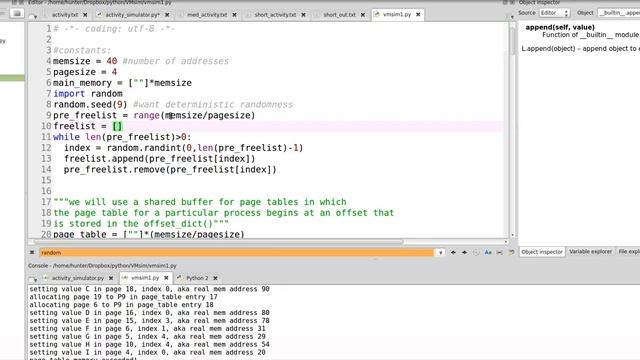Click the Object name field in inspector
This screenshot has width=640, height=360.
click(619, 13)
